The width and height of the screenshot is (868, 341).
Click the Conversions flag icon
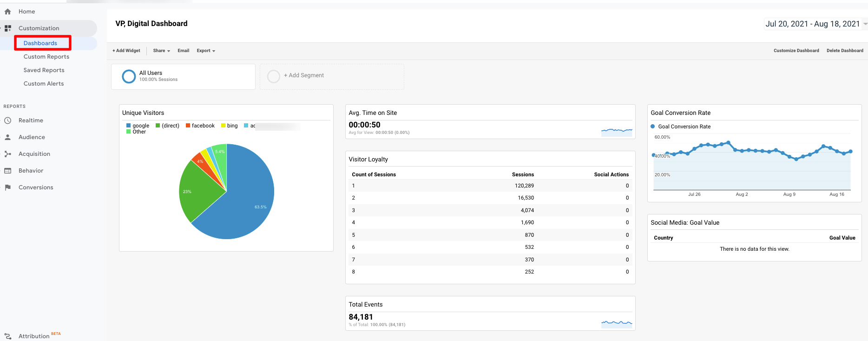(x=7, y=187)
